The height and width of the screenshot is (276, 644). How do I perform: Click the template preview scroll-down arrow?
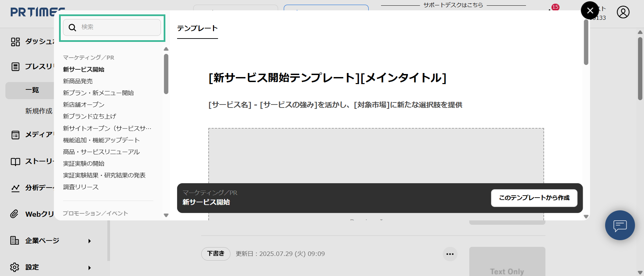(x=586, y=217)
